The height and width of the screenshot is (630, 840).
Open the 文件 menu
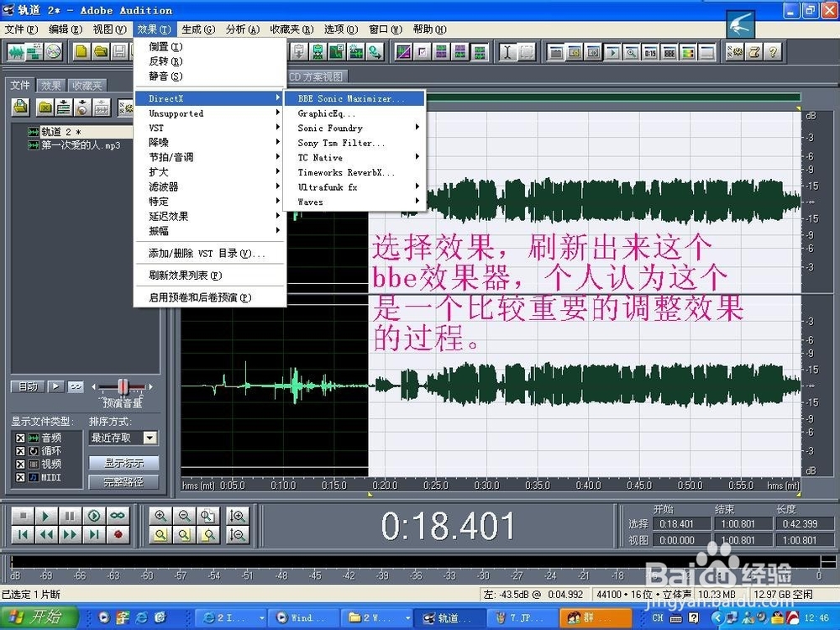[20, 28]
